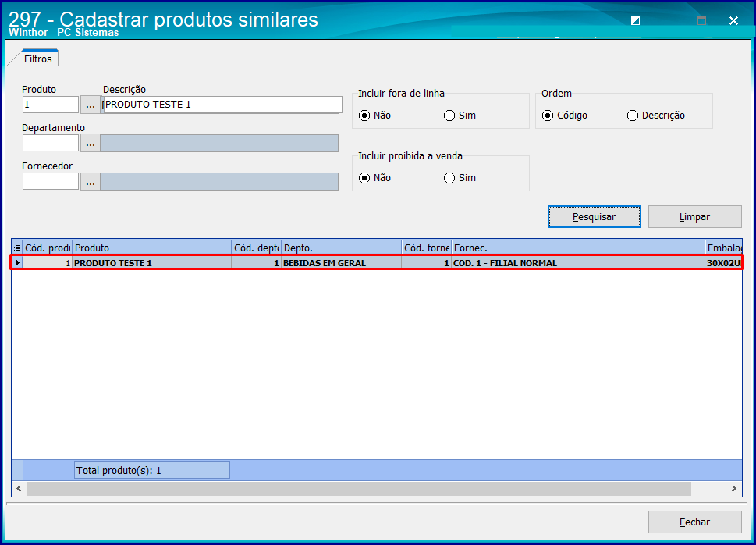Open the Departamento lookup ellipsis button
The width and height of the screenshot is (756, 545).
(x=91, y=143)
